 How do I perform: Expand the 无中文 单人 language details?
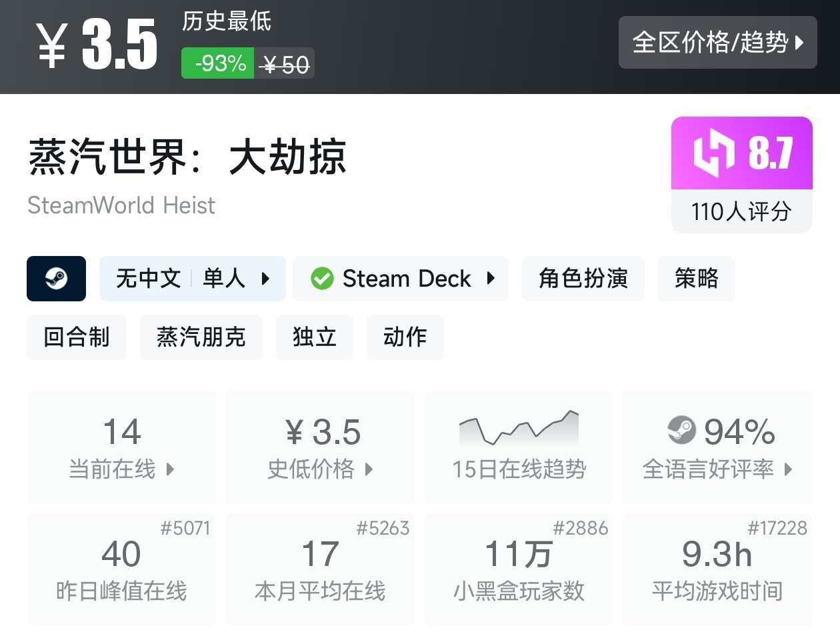(x=193, y=279)
